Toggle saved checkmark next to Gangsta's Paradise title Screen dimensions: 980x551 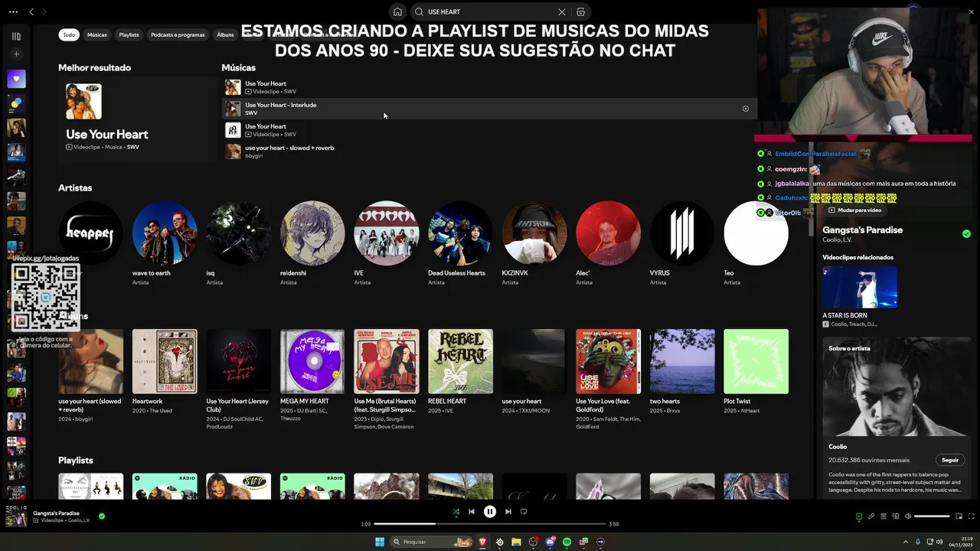[966, 234]
